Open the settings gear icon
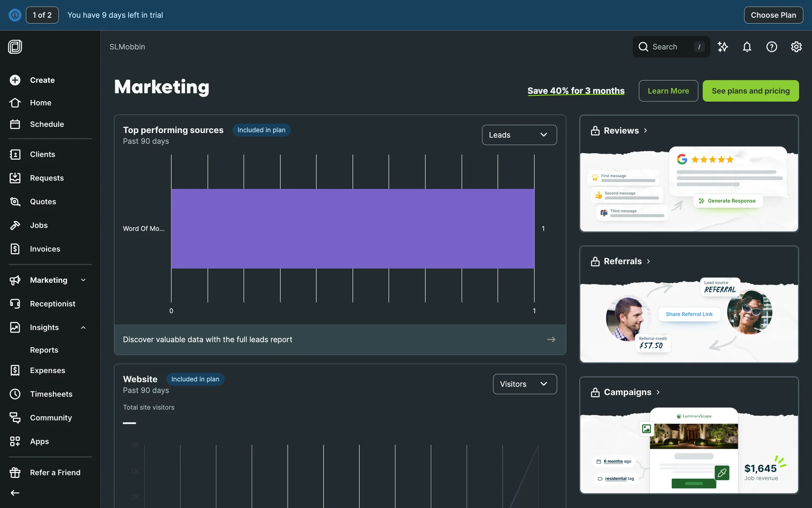Image resolution: width=812 pixels, height=508 pixels. point(796,47)
